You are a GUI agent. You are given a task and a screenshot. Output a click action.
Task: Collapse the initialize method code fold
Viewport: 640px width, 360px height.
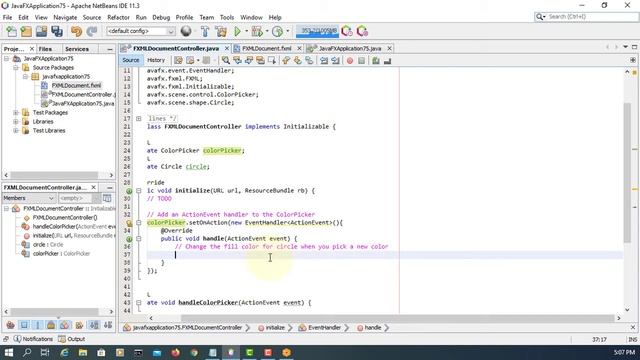pos(139,191)
